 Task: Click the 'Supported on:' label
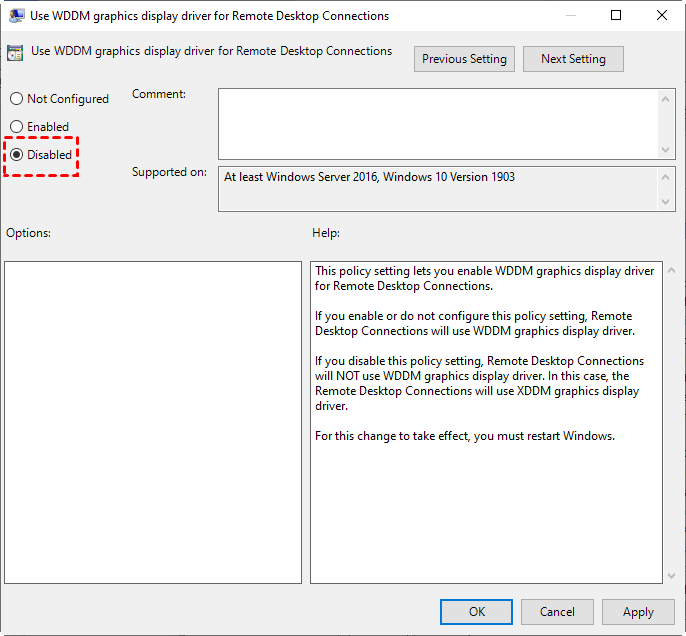pos(169,172)
